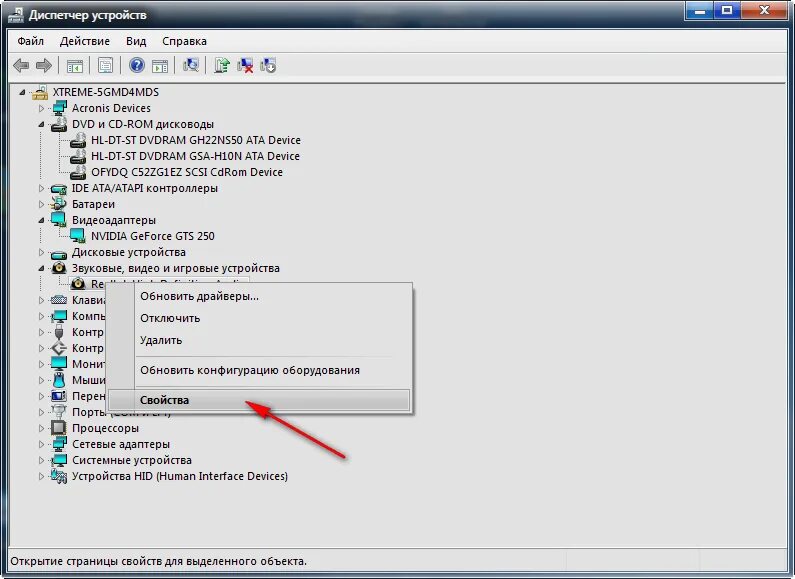The image size is (795, 579).
Task: Click the IDE ATA/ATAPI контроллеры icon
Action: (59, 189)
